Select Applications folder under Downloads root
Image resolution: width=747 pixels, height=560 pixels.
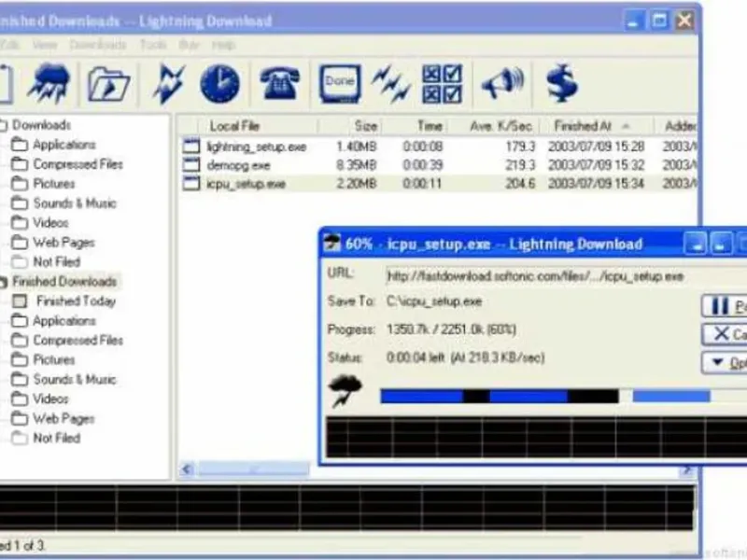[63, 145]
